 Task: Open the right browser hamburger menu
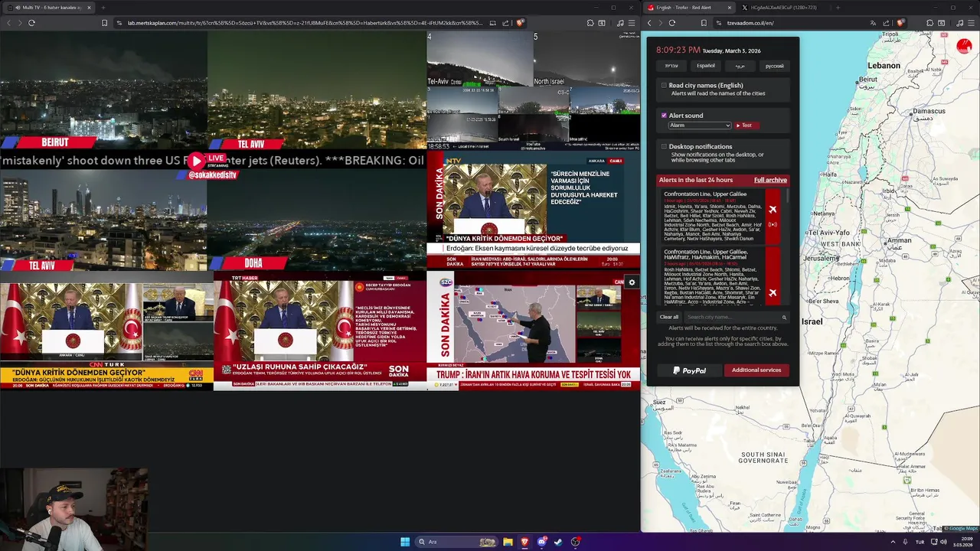tap(972, 23)
